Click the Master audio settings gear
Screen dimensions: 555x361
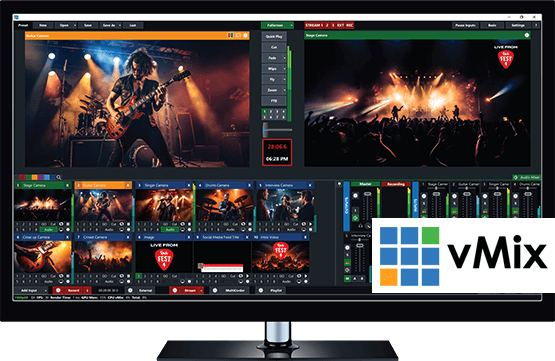click(355, 195)
